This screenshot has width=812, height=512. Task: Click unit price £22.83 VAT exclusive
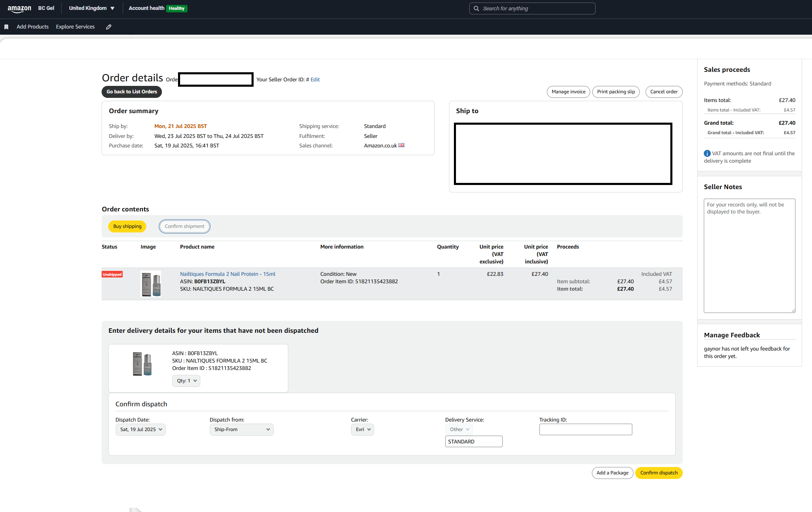(495, 274)
